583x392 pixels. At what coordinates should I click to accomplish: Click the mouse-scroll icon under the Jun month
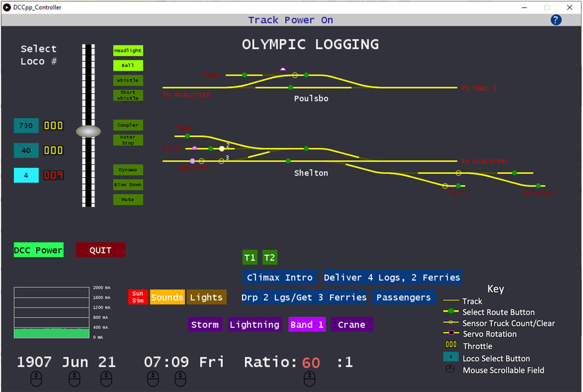75,379
